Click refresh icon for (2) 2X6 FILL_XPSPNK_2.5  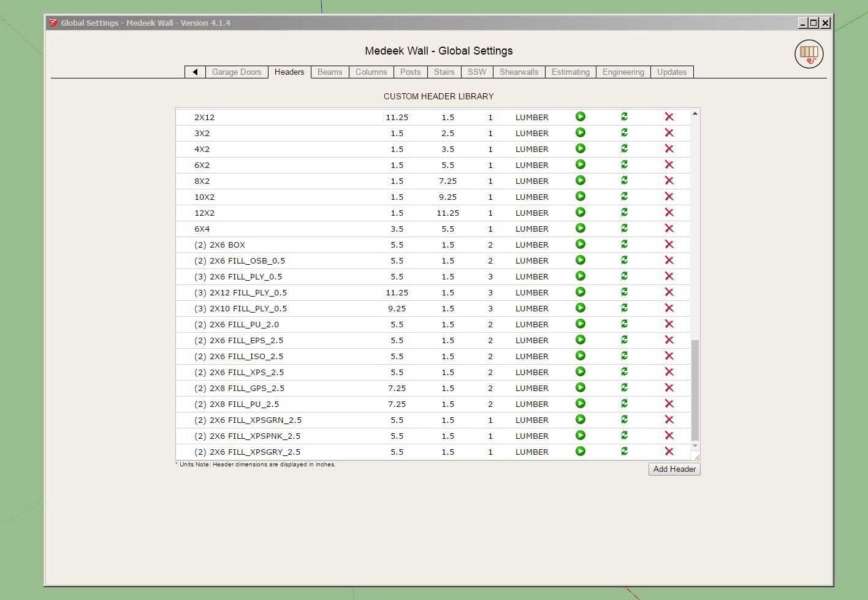click(624, 435)
